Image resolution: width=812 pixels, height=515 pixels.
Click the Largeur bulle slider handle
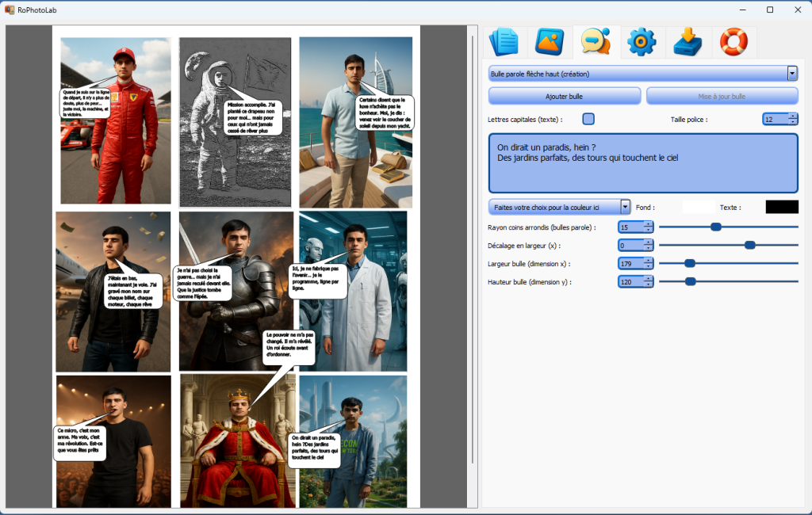coord(690,263)
